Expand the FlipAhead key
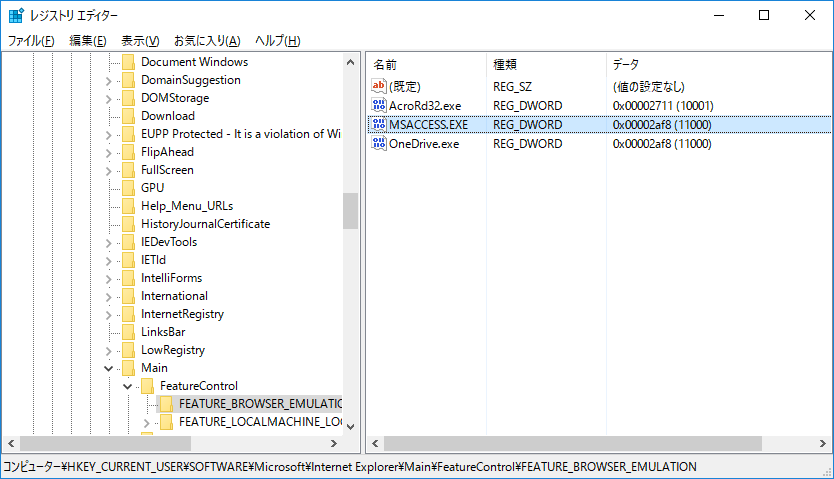834x479 pixels. 109,153
